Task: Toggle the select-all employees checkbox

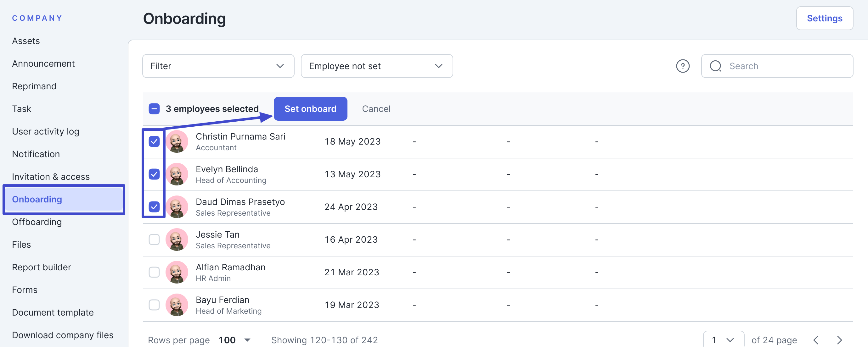Action: coord(154,109)
